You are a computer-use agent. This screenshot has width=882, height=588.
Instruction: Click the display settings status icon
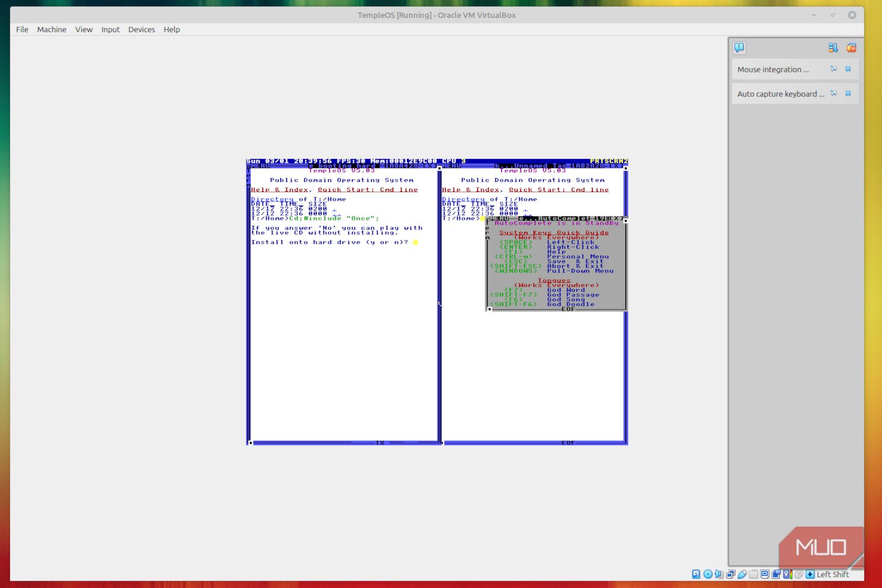pyautogui.click(x=764, y=574)
